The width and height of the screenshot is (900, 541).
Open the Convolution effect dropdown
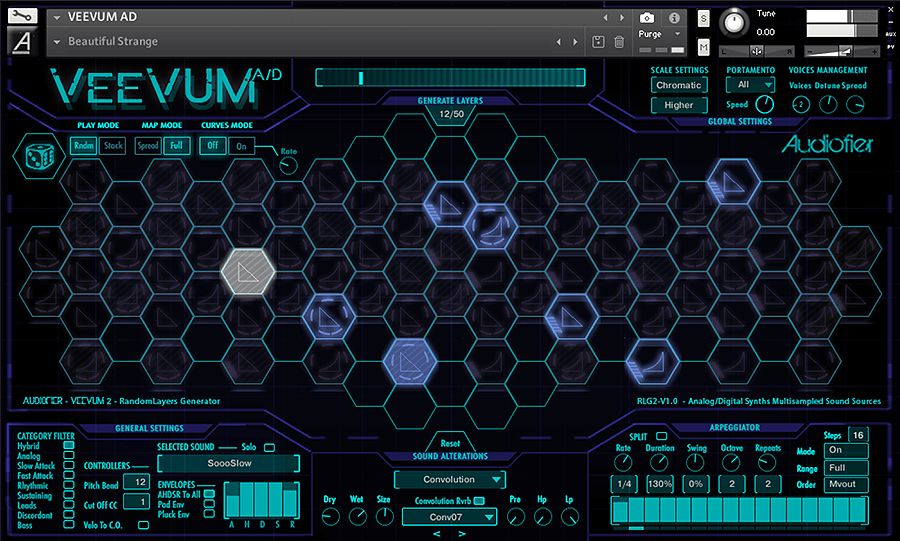[x=449, y=479]
